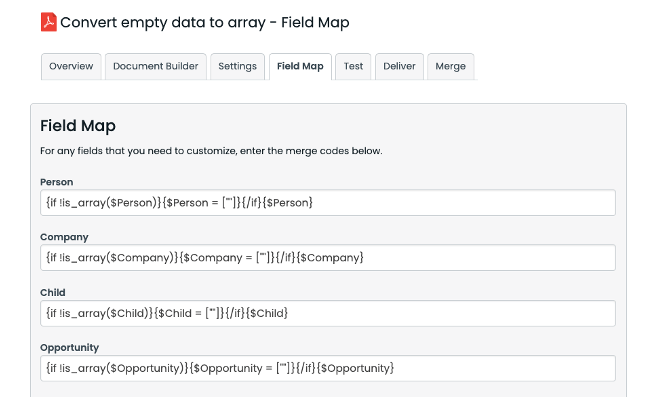The width and height of the screenshot is (659, 400).
Task: Open the Settings tab
Action: point(237,67)
